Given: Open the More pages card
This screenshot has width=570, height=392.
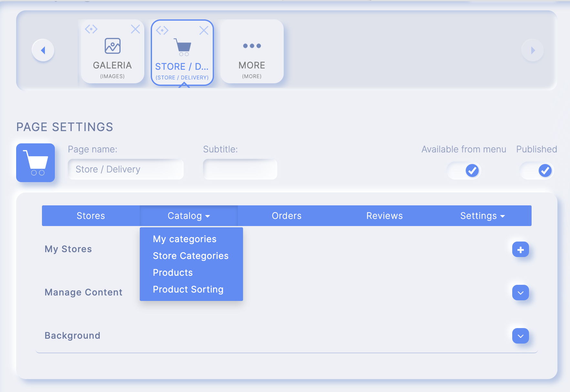Looking at the screenshot, I should click(x=252, y=51).
